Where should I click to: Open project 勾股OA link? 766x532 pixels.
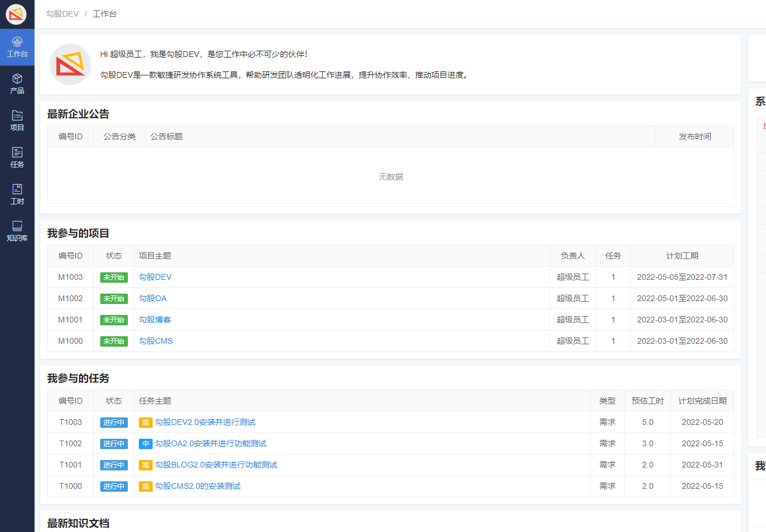pos(153,298)
